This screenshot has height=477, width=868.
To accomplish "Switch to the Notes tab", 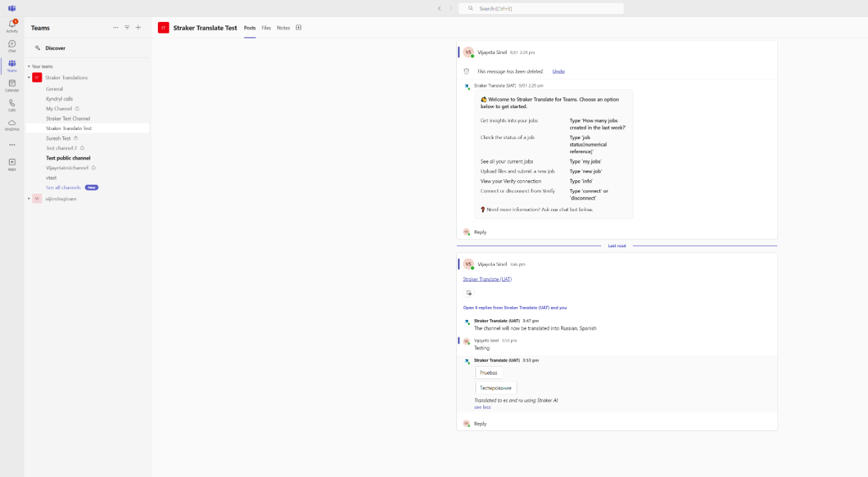I will [x=284, y=28].
